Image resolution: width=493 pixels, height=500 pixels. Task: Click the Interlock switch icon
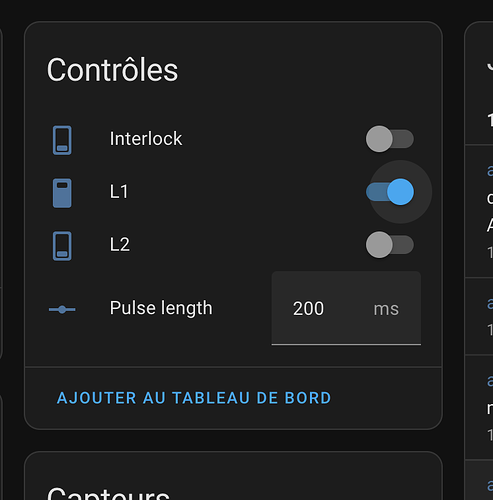click(x=62, y=140)
